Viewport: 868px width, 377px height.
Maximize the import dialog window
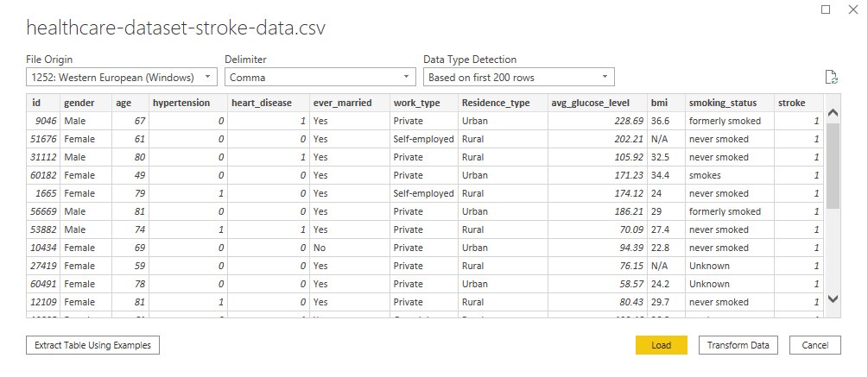tap(827, 9)
